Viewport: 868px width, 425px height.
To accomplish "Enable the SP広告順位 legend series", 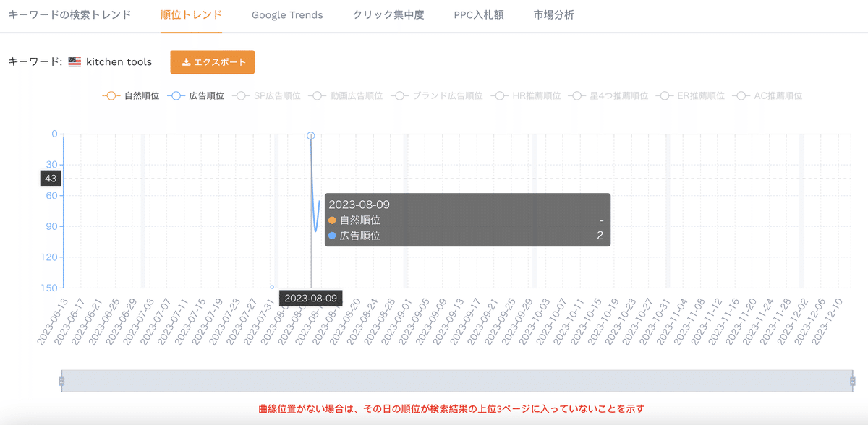I will click(267, 95).
